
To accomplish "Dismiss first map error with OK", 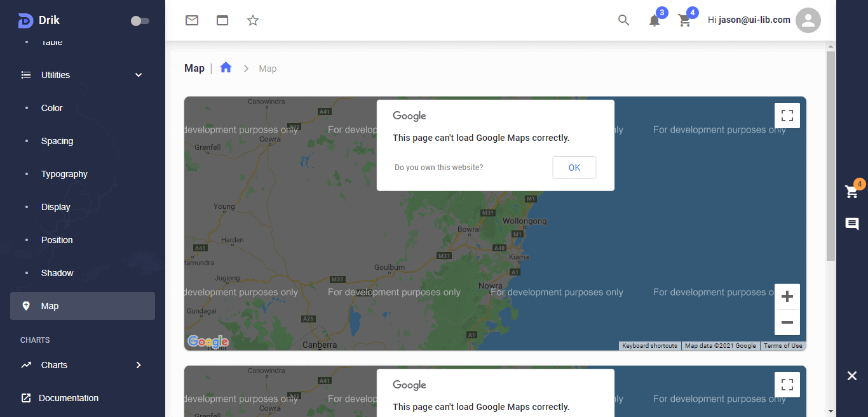I will (574, 168).
